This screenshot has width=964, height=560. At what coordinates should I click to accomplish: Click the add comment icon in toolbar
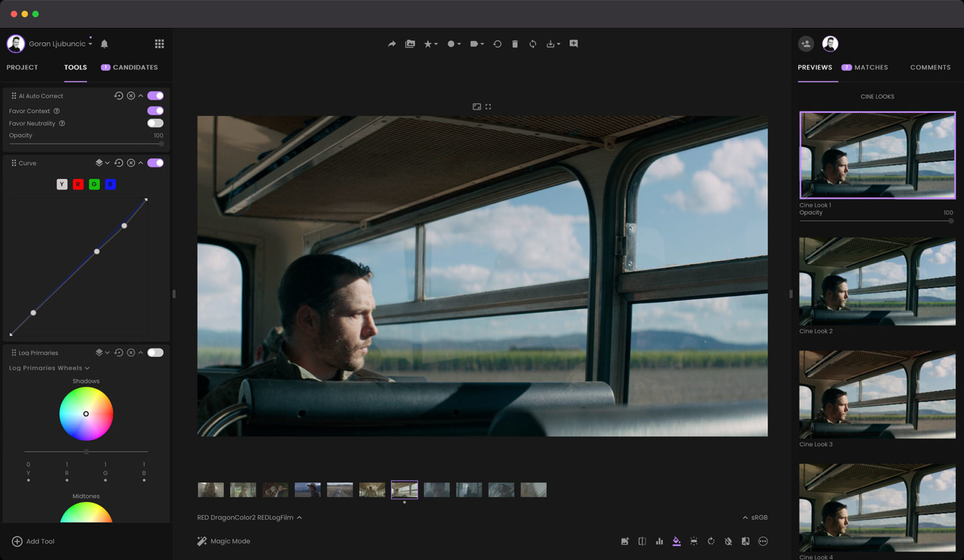point(574,44)
